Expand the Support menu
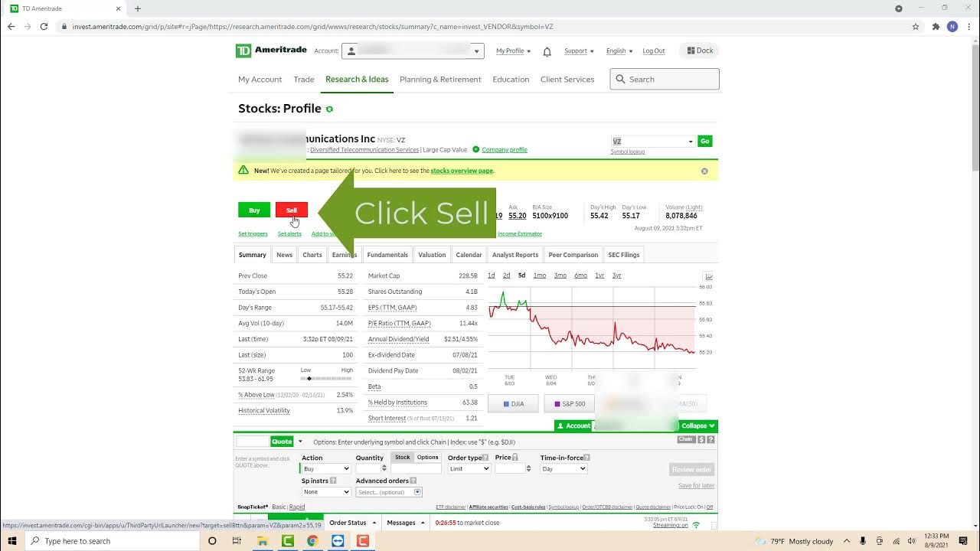Viewport: 980px width, 551px height. pos(579,51)
